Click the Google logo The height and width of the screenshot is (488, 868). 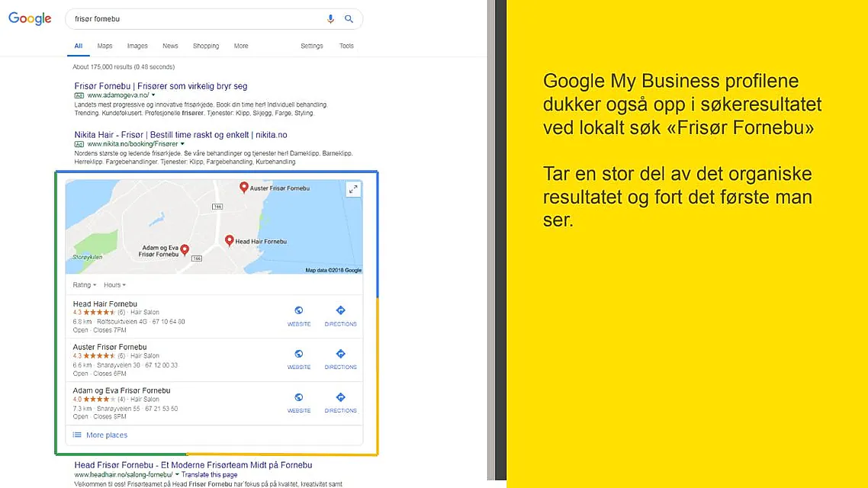pyautogui.click(x=30, y=19)
